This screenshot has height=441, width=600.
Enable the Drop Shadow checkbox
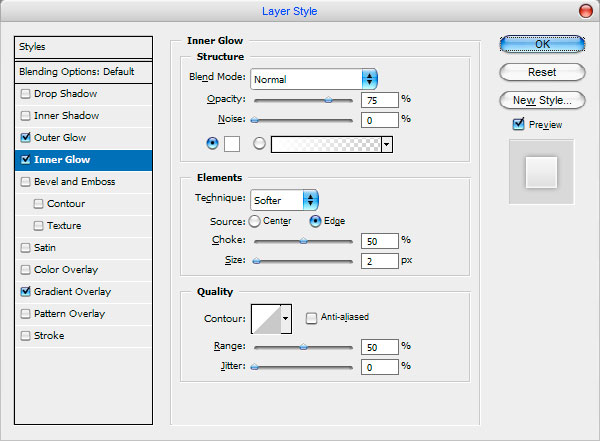coord(26,94)
